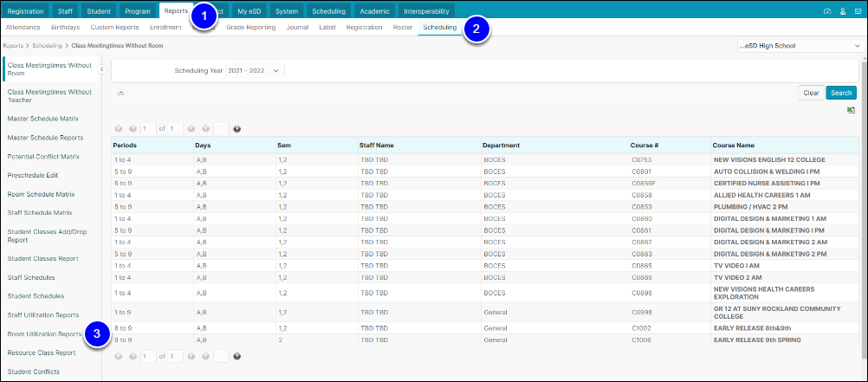Open the mail envelope icon in header

point(858,11)
